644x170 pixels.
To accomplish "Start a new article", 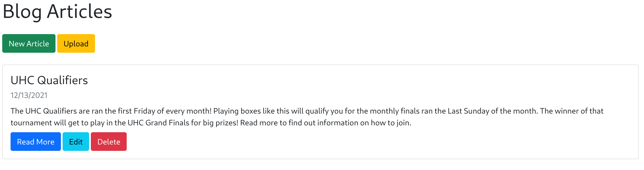I will 29,43.
